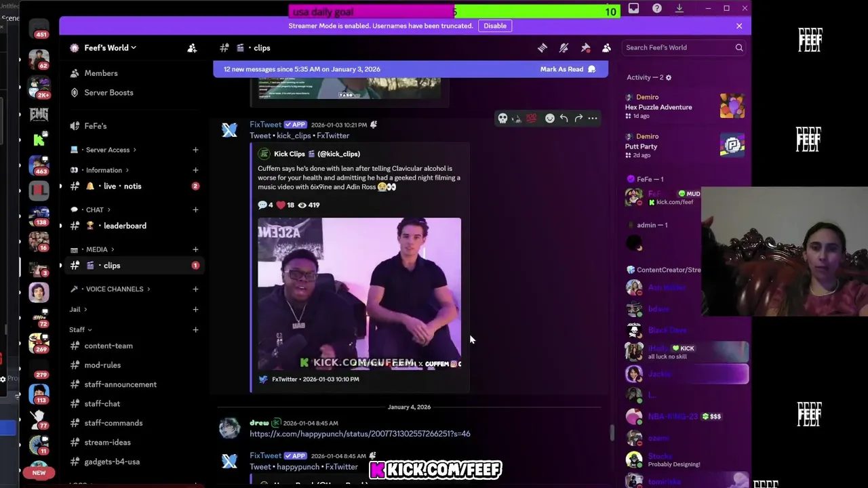The image size is (868, 488).
Task: Click the download update icon
Action: click(679, 8)
